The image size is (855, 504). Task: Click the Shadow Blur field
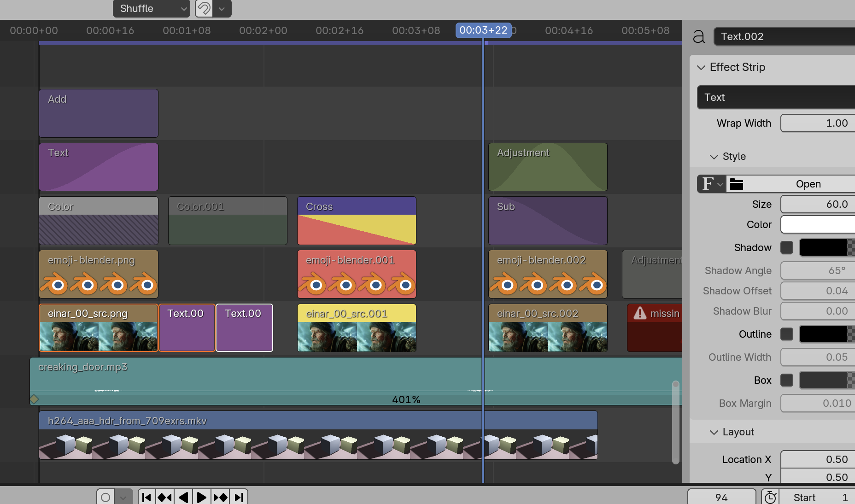818,311
